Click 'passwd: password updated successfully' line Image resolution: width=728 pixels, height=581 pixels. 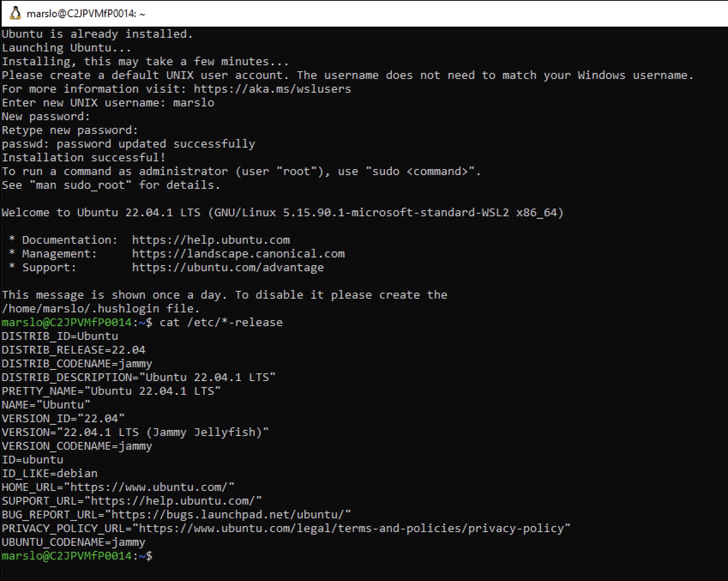[x=129, y=144]
